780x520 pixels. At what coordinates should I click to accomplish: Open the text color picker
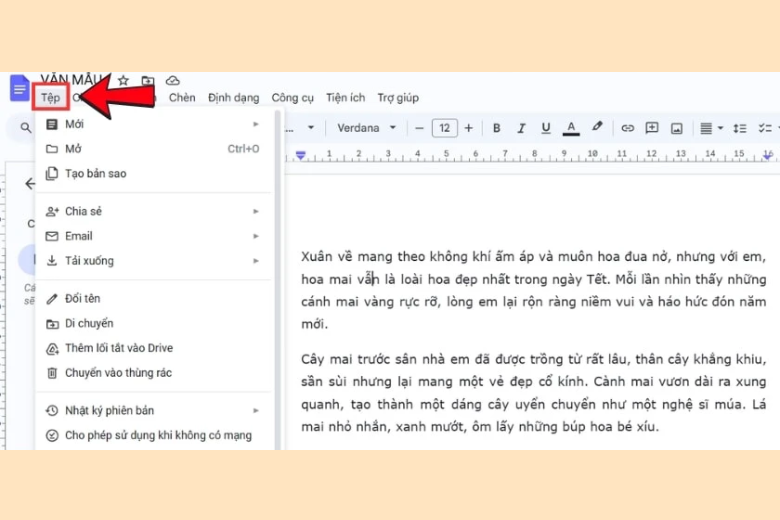tap(571, 128)
